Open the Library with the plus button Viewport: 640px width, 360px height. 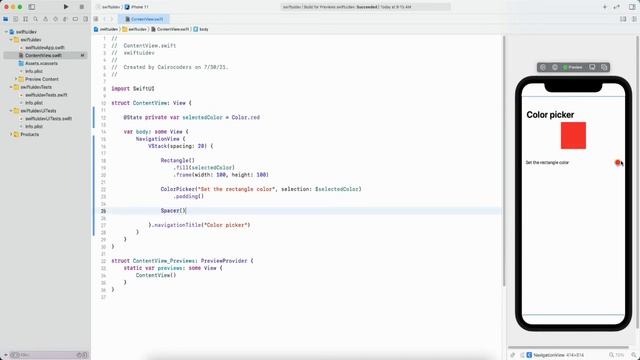point(604,7)
